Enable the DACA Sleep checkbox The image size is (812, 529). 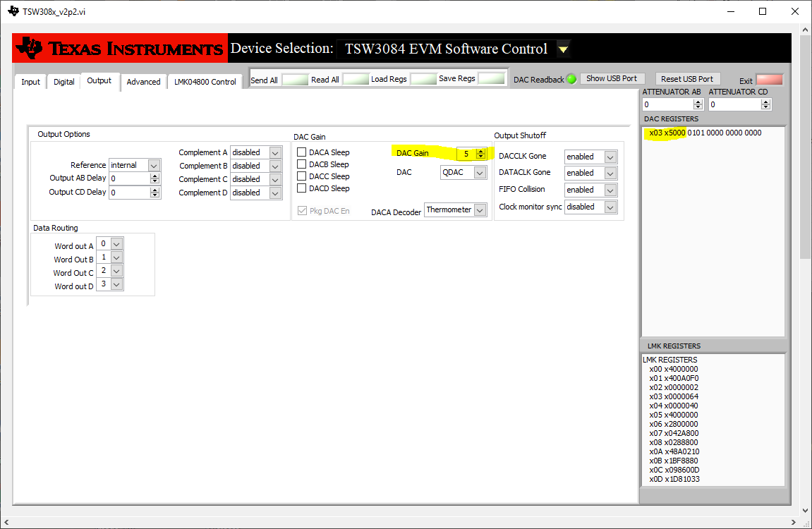coord(301,152)
